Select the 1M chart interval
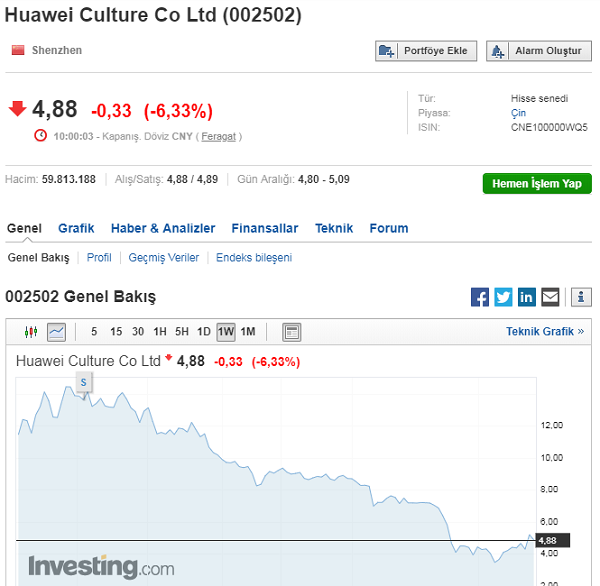The height and width of the screenshot is (586, 600). (248, 331)
